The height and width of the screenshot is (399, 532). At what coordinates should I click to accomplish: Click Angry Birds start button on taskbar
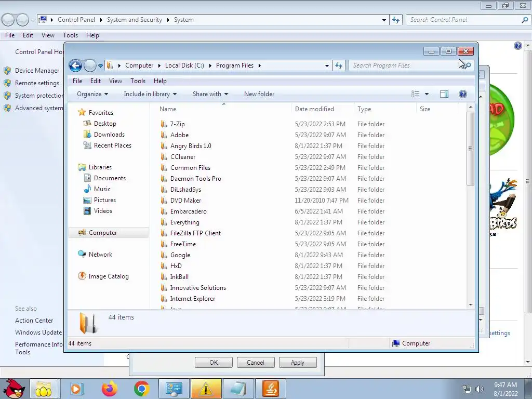tap(14, 389)
